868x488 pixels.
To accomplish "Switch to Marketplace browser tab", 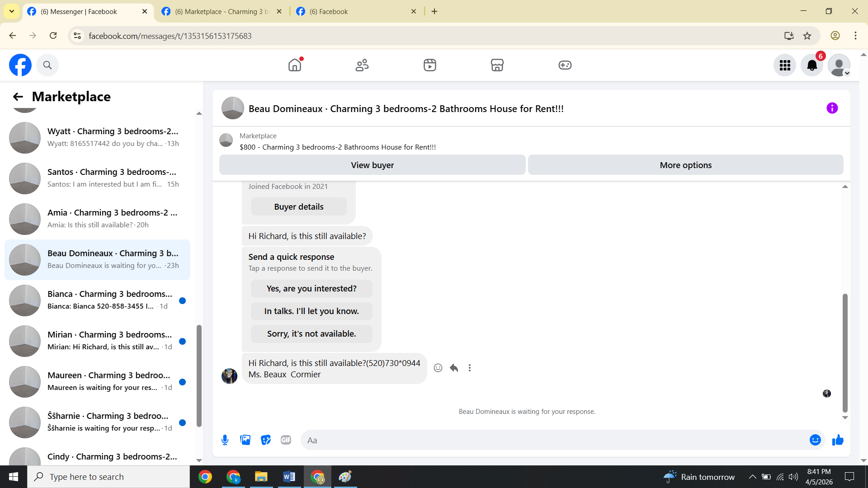I will [222, 11].
